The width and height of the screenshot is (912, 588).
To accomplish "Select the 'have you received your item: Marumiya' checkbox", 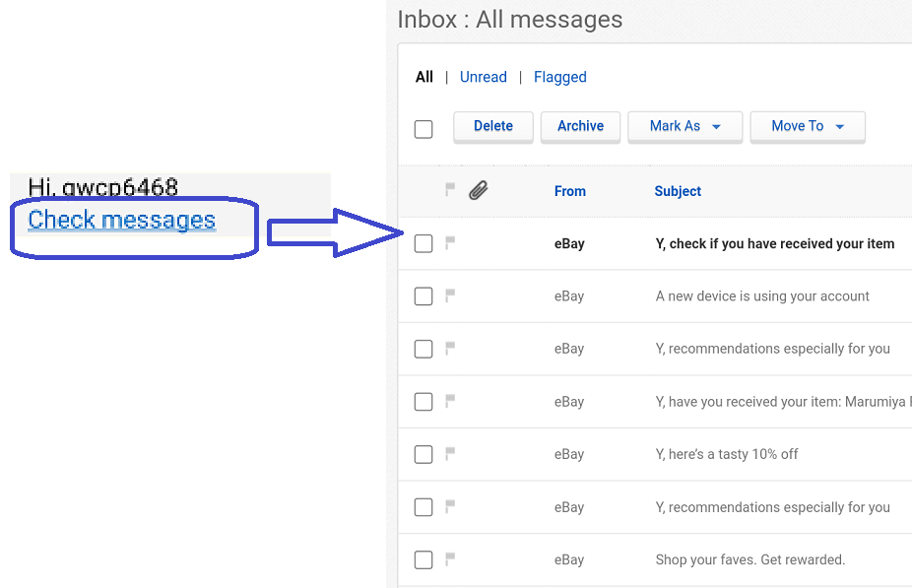I will pos(423,401).
